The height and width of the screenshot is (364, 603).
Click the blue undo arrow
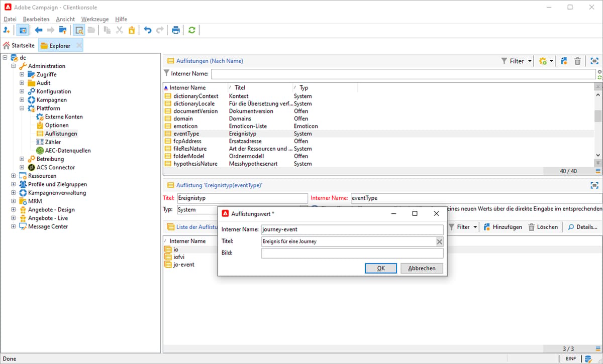tap(148, 30)
